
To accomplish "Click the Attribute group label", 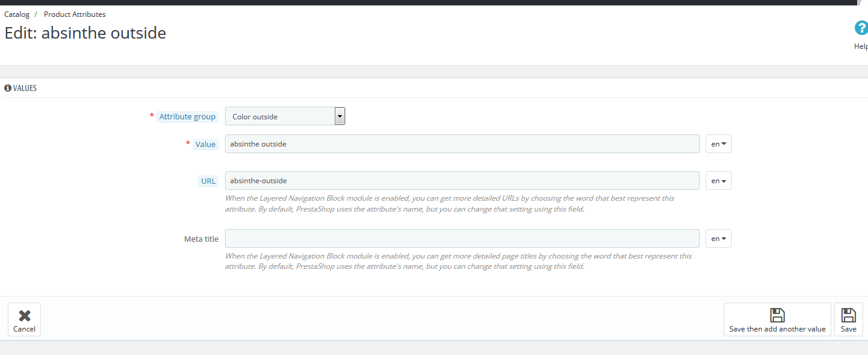I will (x=187, y=117).
